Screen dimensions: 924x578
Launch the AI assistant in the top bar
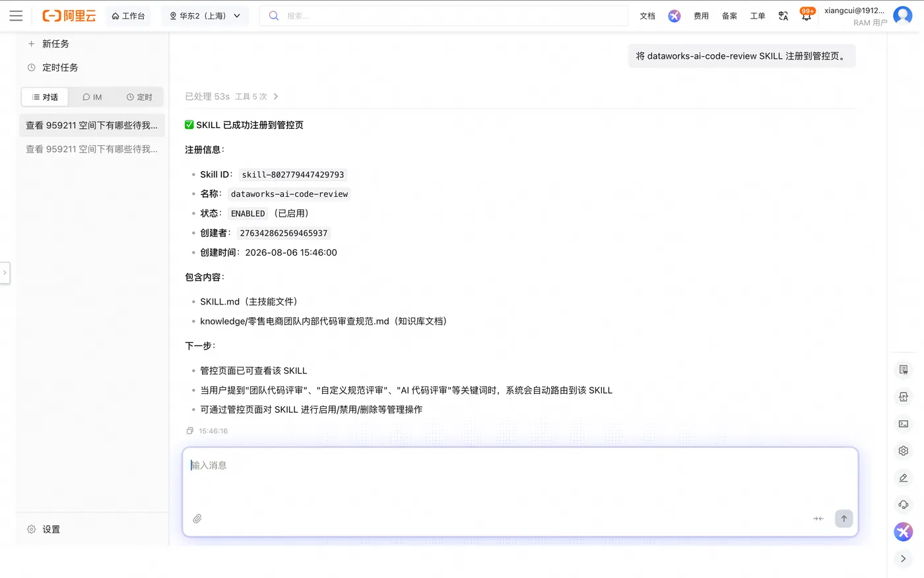674,16
